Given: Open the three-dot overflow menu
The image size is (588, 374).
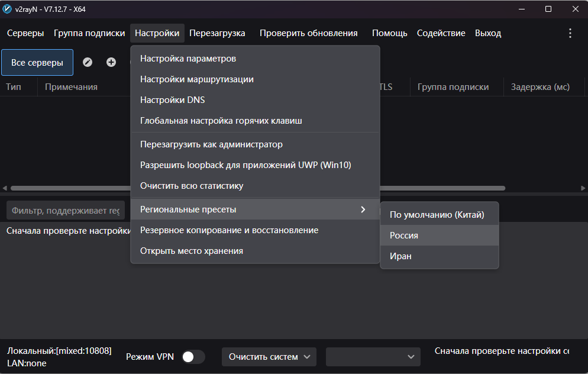Looking at the screenshot, I should [x=570, y=33].
